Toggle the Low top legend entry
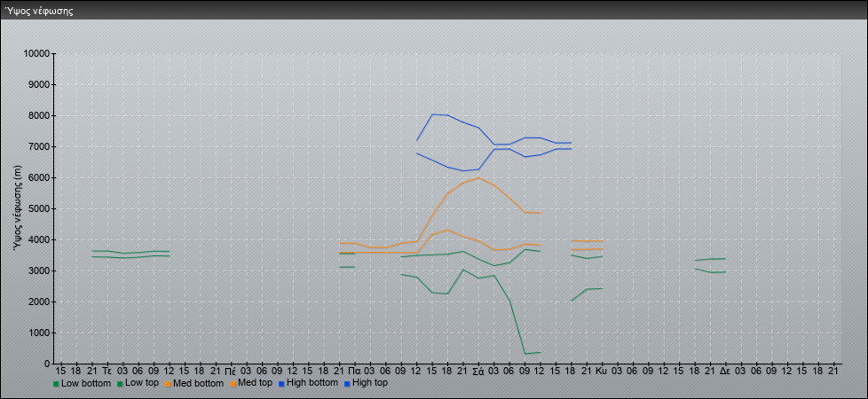This screenshot has height=399, width=868. pos(138,383)
